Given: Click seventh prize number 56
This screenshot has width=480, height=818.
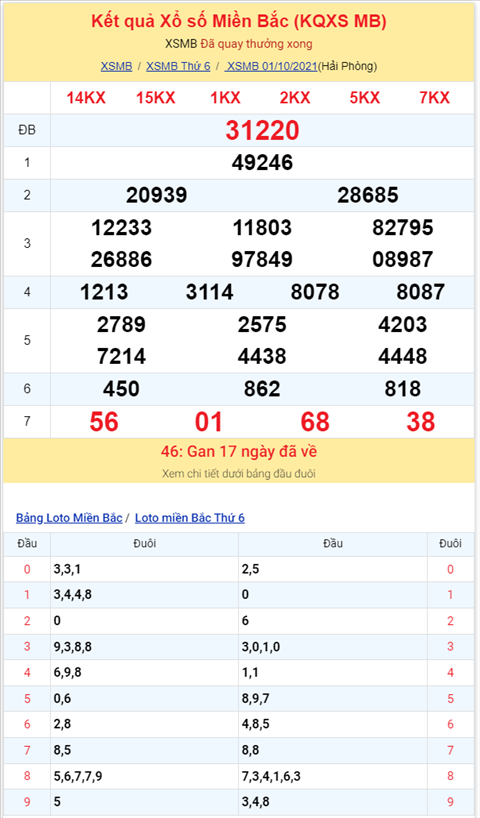Looking at the screenshot, I should (x=104, y=422).
